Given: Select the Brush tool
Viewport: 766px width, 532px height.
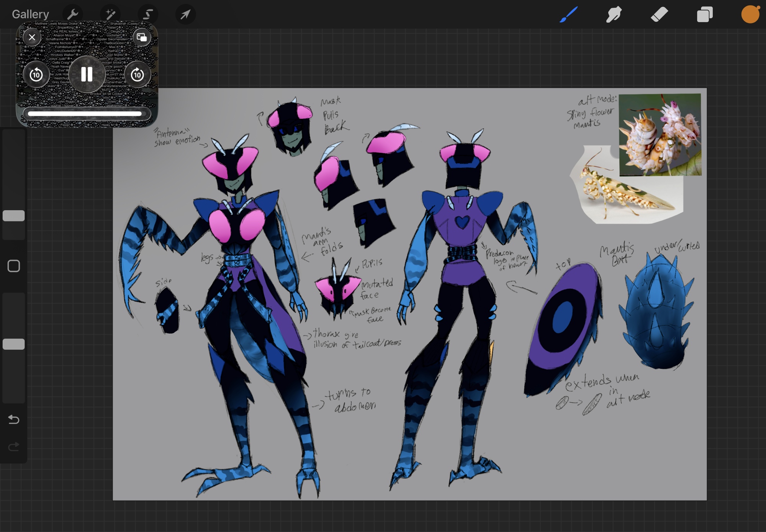Looking at the screenshot, I should 568,14.
